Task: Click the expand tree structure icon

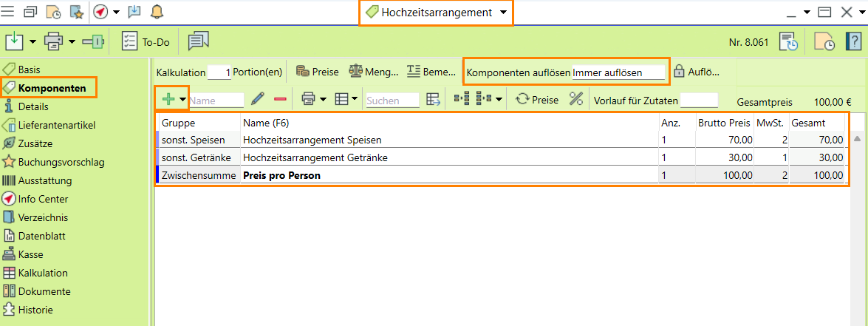Action: 485,99
